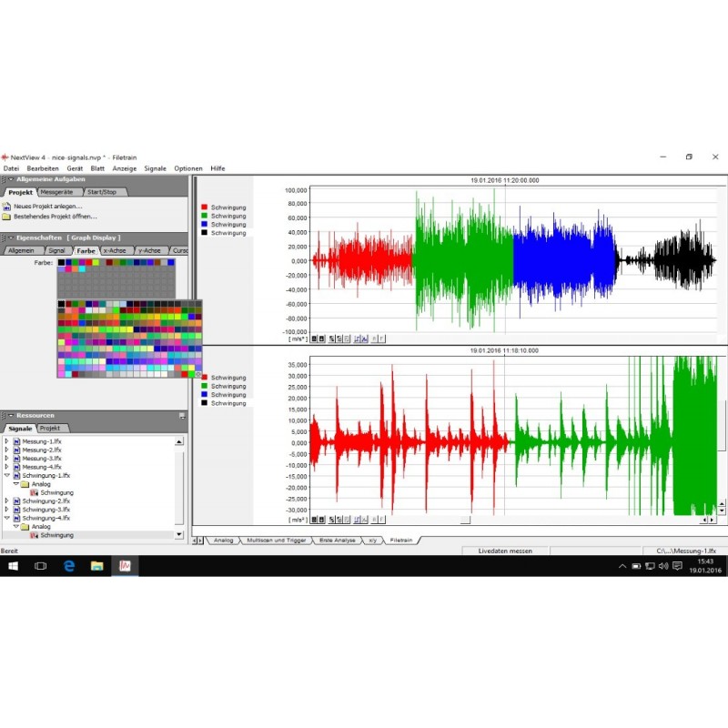Click the small window icon in Ressourcen header
The width and height of the screenshot is (728, 728).
coord(182,414)
